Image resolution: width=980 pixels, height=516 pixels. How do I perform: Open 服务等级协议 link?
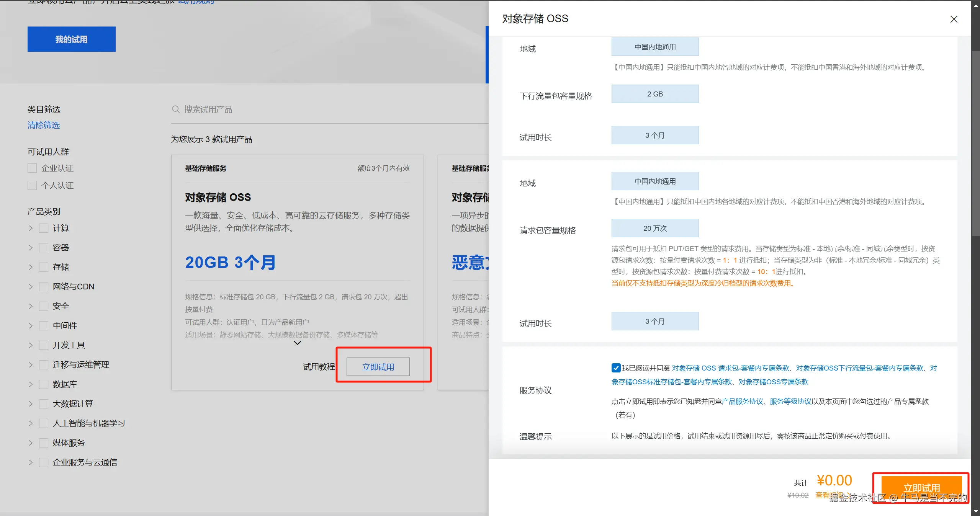(x=790, y=402)
